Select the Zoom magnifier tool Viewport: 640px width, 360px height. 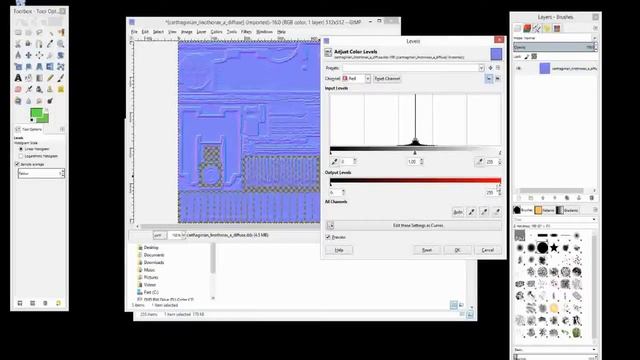[61, 44]
